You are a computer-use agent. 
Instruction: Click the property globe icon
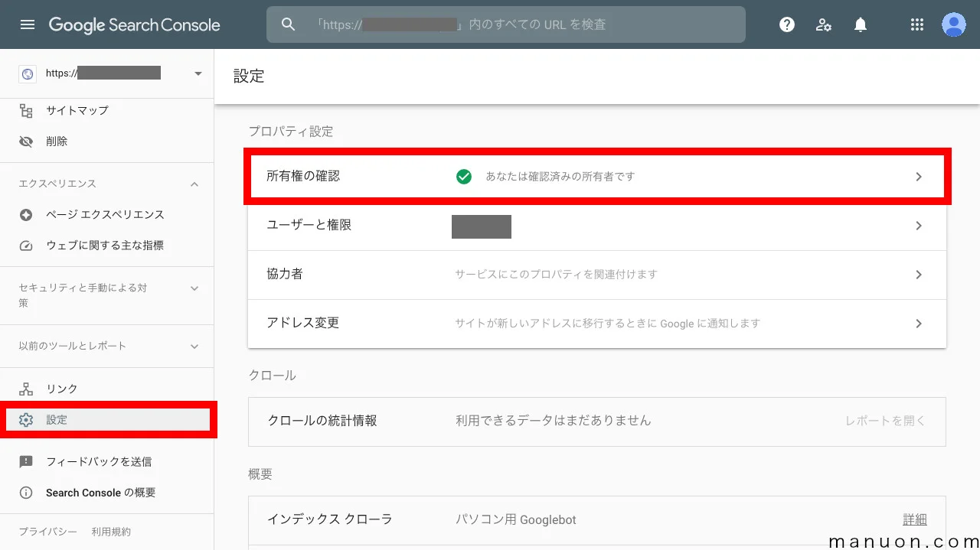pos(28,73)
